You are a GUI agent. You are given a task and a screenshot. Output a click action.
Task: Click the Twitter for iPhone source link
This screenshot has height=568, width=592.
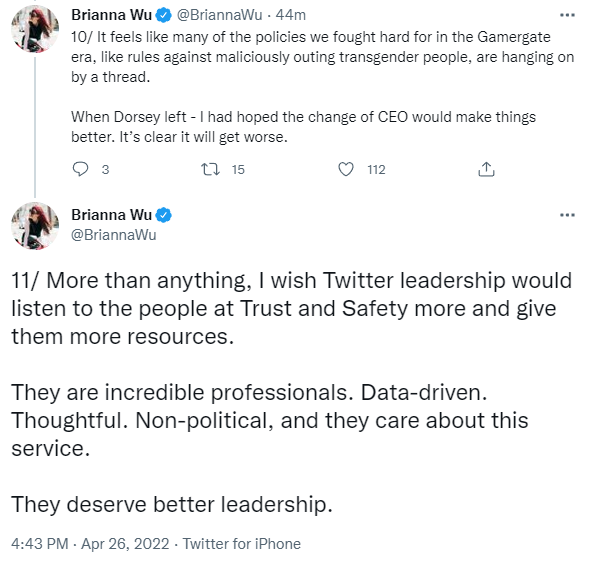(x=242, y=544)
